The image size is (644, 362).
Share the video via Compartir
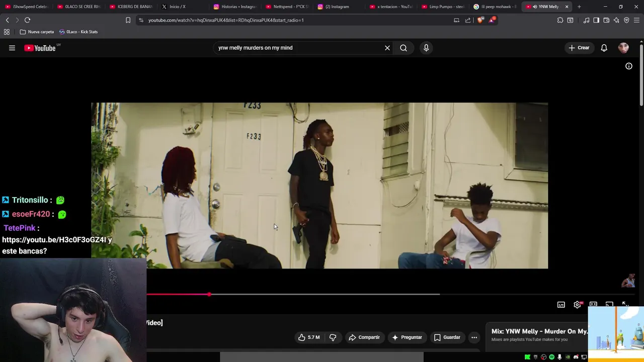(x=364, y=337)
